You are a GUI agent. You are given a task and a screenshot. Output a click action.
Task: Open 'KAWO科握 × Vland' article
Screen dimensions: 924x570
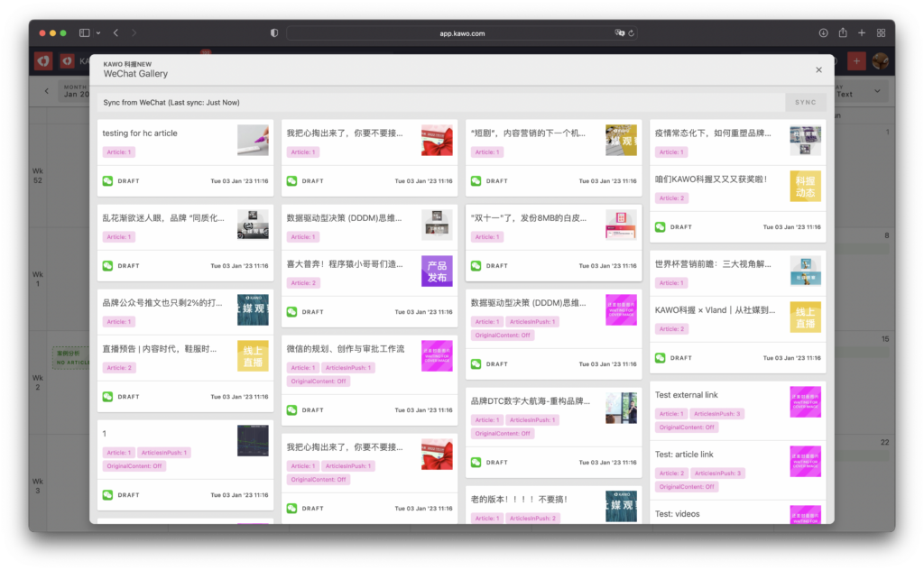tap(715, 309)
